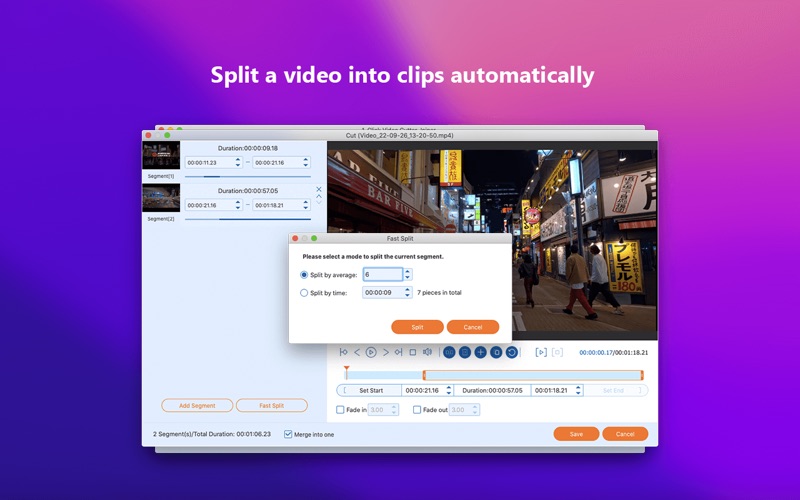Image resolution: width=800 pixels, height=500 pixels.
Task: Enable the Fade in checkbox
Action: point(341,410)
